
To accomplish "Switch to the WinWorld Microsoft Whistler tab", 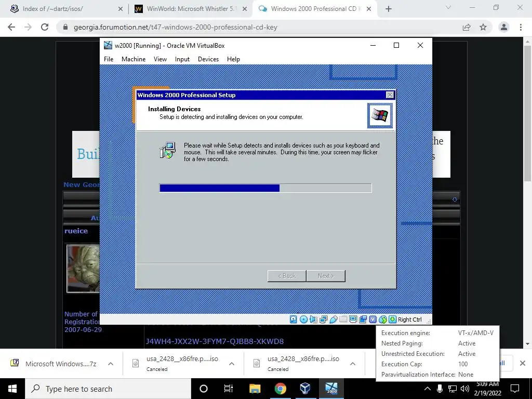I will coord(191,9).
